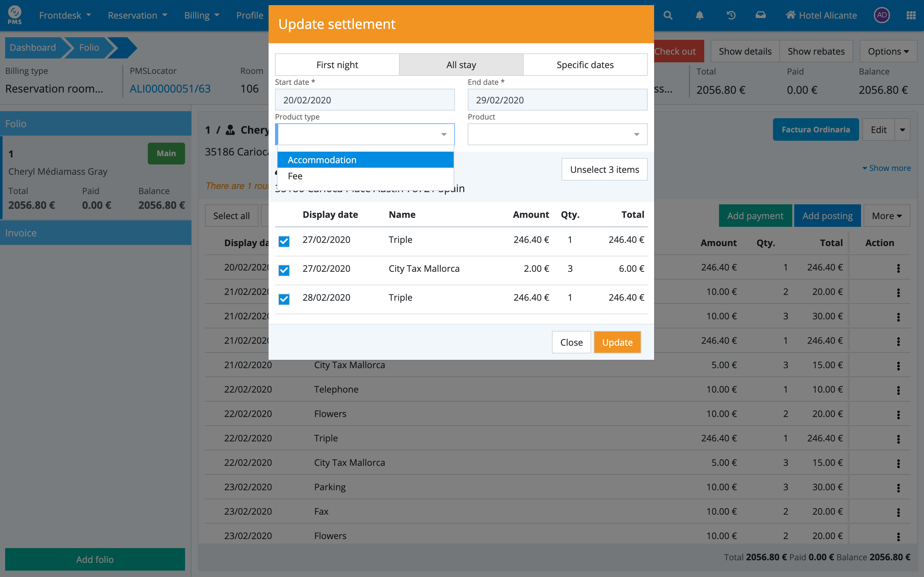Open action menu for Telephone 22/02/2020 row

tap(898, 390)
